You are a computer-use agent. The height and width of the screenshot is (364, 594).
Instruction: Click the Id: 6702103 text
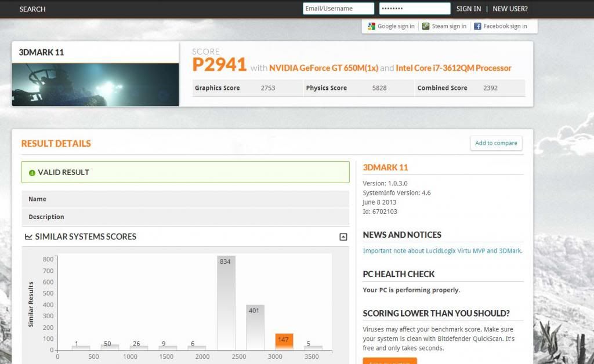point(380,212)
